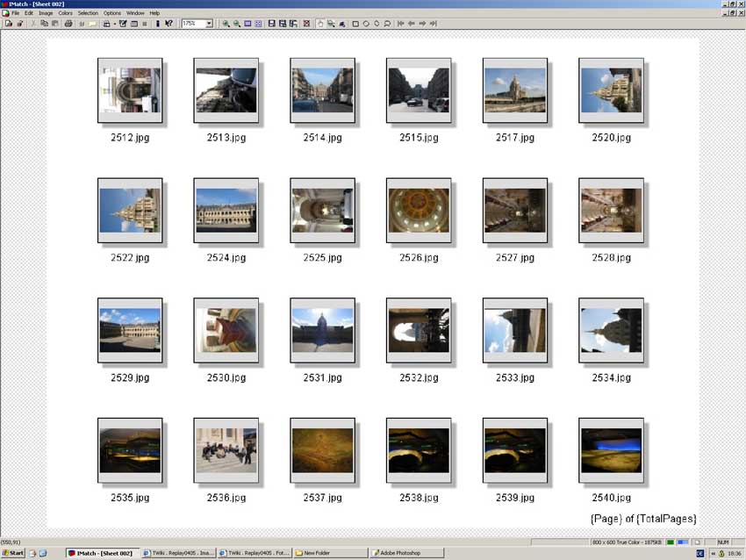Click the red crossed-box delete icon

pyautogui.click(x=306, y=24)
